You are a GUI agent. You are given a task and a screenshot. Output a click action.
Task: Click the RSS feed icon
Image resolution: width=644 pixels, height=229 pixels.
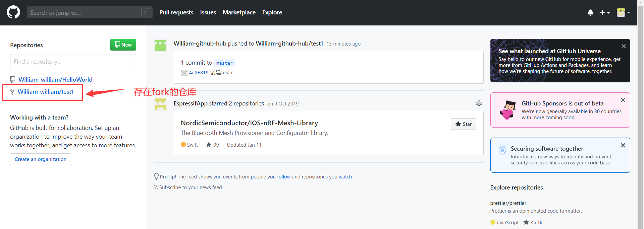[156, 187]
